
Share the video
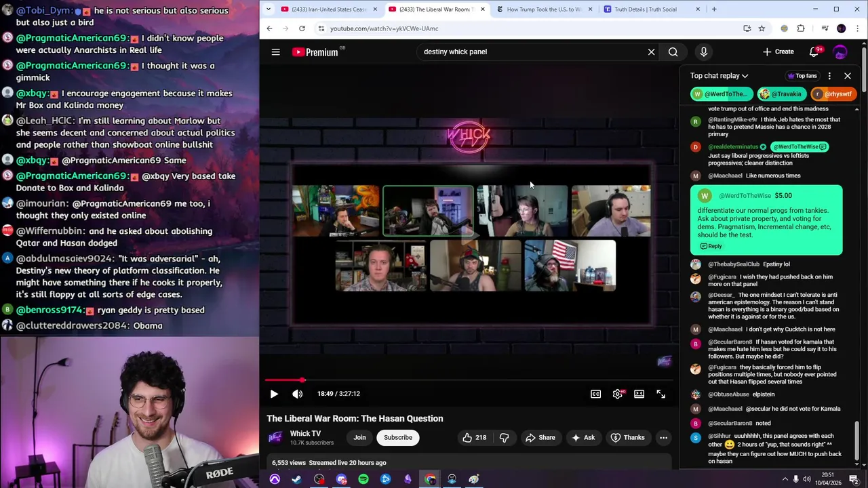540,438
